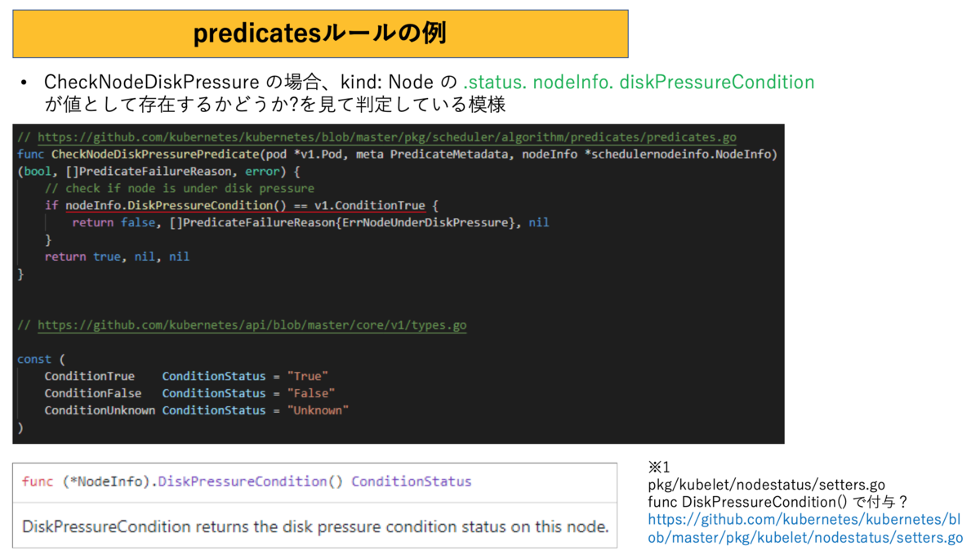Screen dimensions: 980x555
Task: Click the "True" string literal
Action: point(307,376)
